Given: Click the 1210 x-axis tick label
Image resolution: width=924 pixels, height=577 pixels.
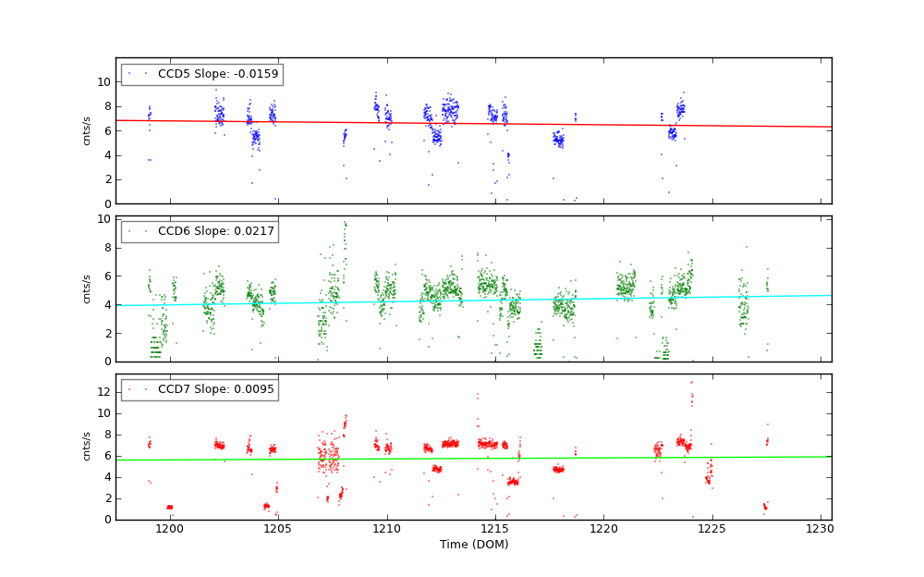Looking at the screenshot, I should [386, 529].
